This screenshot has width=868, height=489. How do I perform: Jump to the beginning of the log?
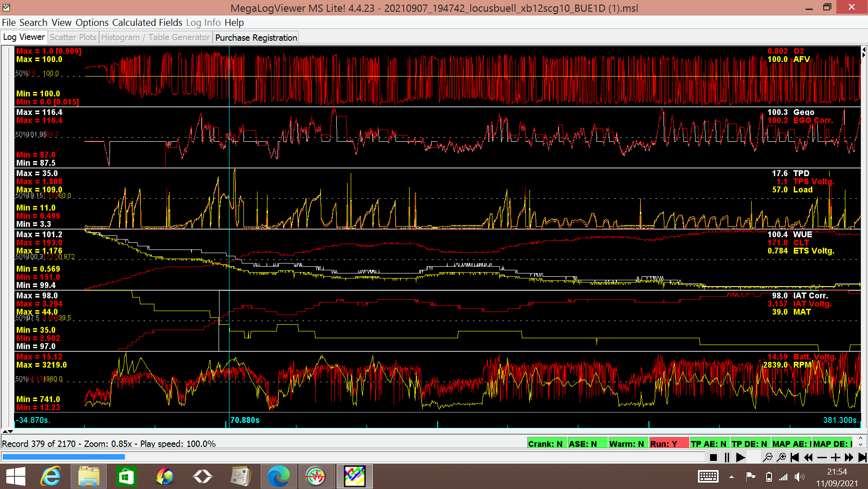pyautogui.click(x=795, y=457)
